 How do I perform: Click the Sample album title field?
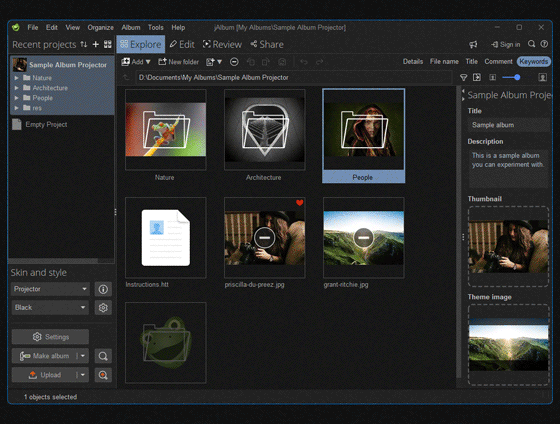click(x=509, y=125)
